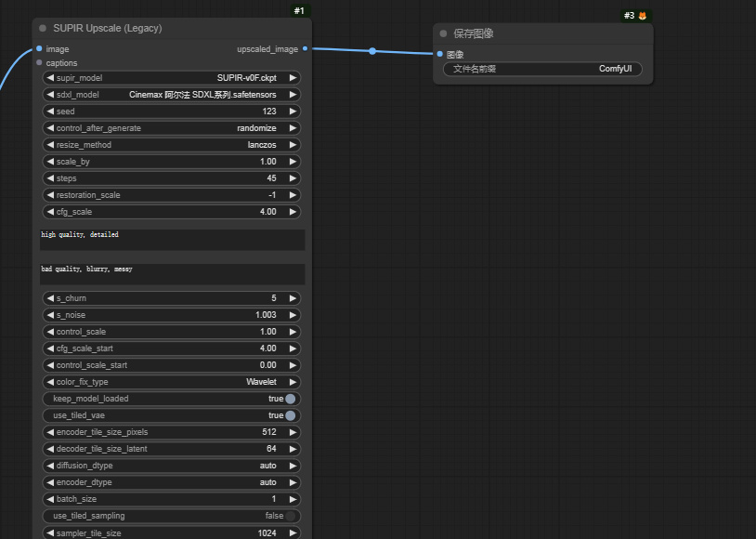Viewport: 756px width, 539px height.
Task: Click the high quality detailed prompt box
Action: (x=171, y=239)
